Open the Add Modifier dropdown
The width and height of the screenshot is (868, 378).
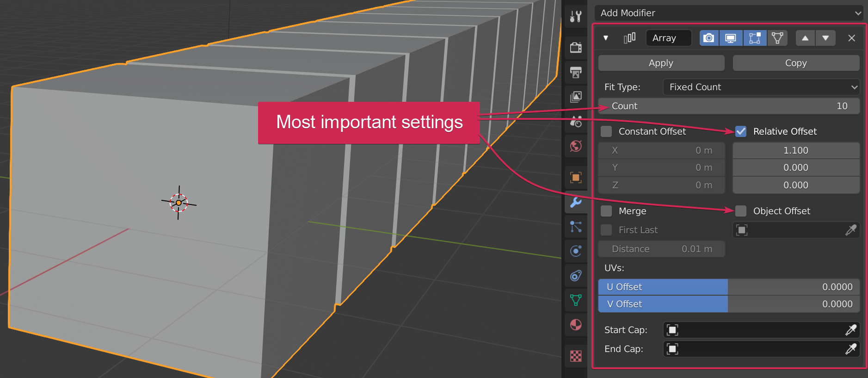[x=728, y=13]
